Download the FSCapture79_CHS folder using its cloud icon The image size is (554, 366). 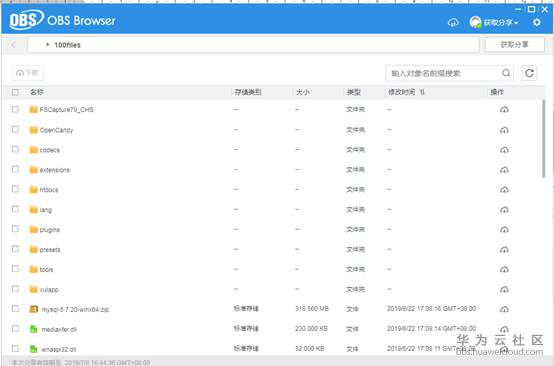point(504,110)
